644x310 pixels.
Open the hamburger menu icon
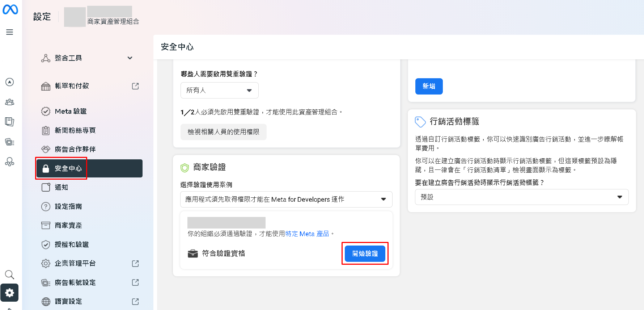tap(10, 32)
